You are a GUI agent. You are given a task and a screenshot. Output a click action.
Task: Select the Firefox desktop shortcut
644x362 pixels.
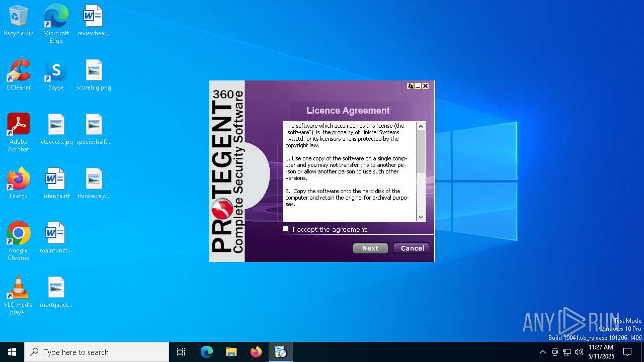click(x=19, y=184)
